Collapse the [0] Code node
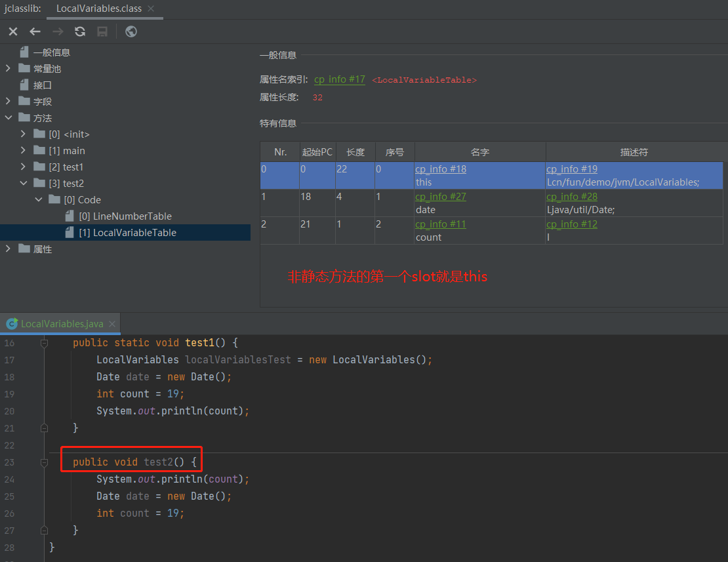The image size is (728, 562). (39, 199)
